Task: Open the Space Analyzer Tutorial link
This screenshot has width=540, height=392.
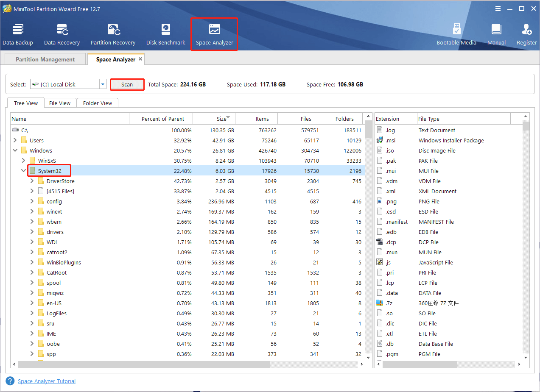Action: pos(47,381)
